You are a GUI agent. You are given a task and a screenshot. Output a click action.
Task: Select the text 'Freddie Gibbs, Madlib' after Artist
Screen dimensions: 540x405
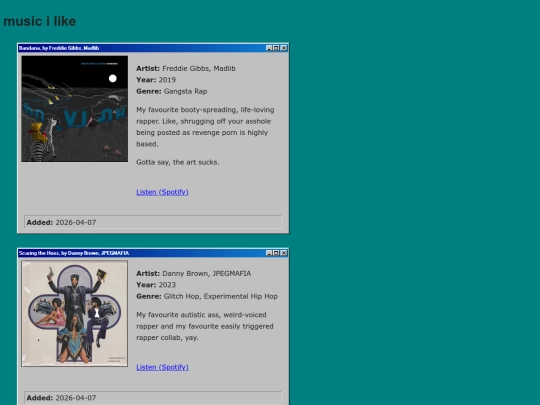tap(199, 69)
